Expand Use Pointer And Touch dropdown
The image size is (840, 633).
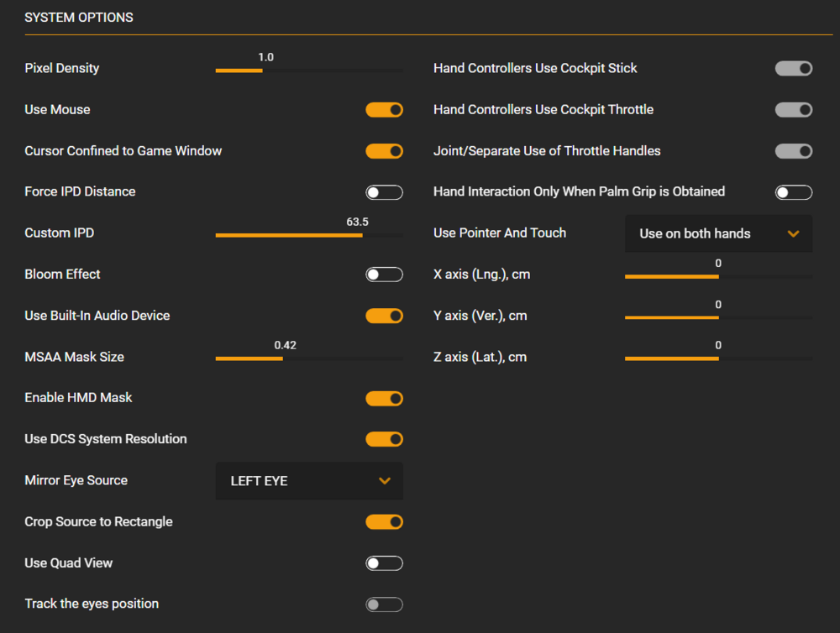pos(718,233)
